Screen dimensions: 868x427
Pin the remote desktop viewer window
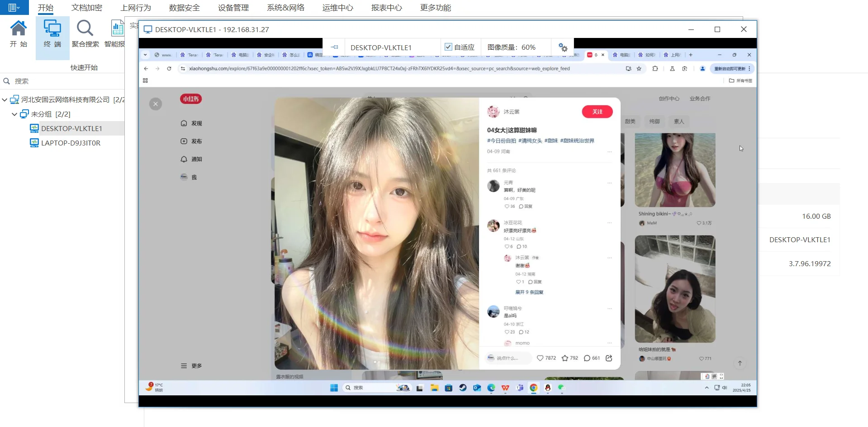pos(334,47)
